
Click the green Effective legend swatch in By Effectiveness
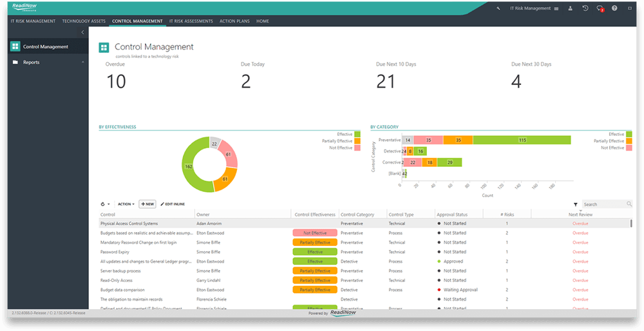[357, 134]
